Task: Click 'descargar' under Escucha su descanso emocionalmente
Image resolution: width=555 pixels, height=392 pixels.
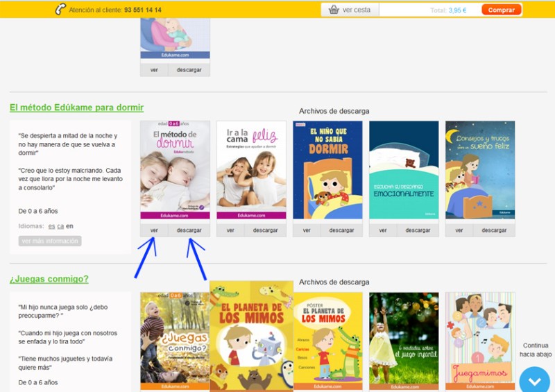Action: point(418,230)
